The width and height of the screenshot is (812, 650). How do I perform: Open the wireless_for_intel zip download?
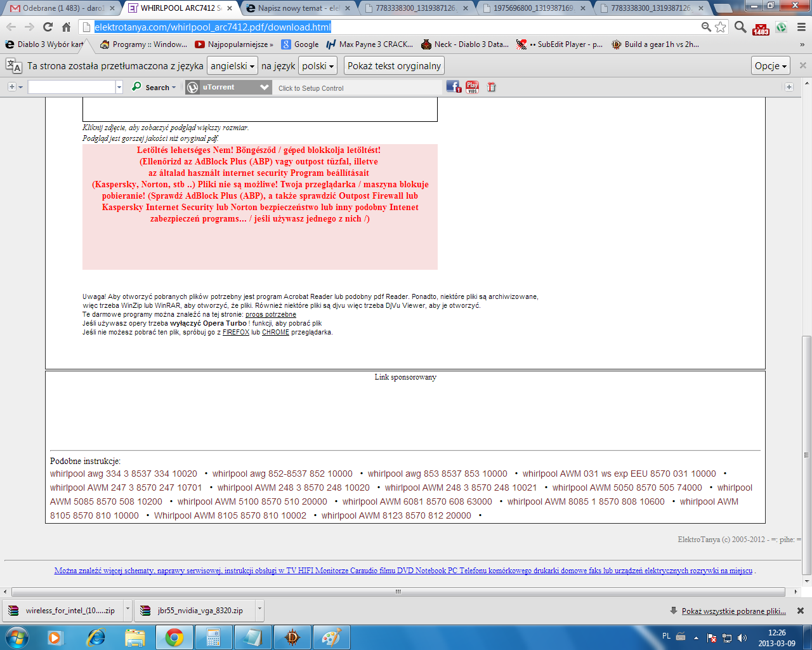click(62, 611)
